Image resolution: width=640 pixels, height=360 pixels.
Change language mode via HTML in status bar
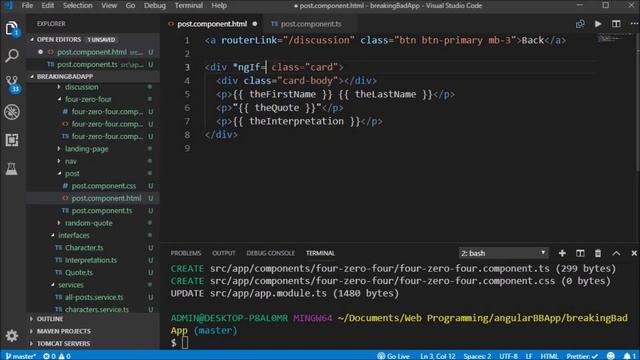coord(549,356)
